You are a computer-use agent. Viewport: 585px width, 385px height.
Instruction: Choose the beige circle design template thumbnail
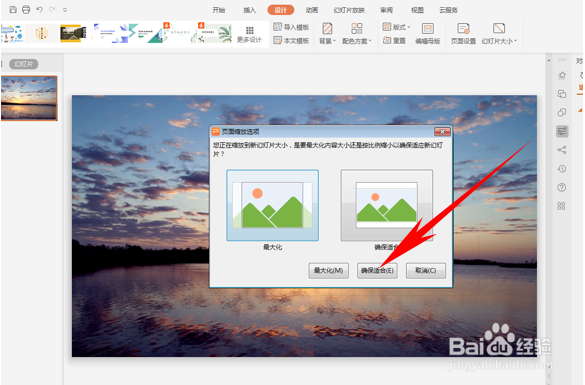[x=42, y=33]
